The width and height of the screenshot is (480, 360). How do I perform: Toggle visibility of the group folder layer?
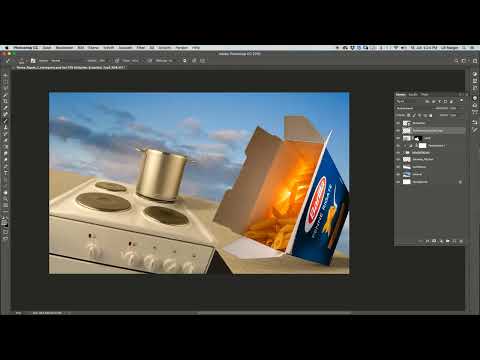tap(398, 153)
